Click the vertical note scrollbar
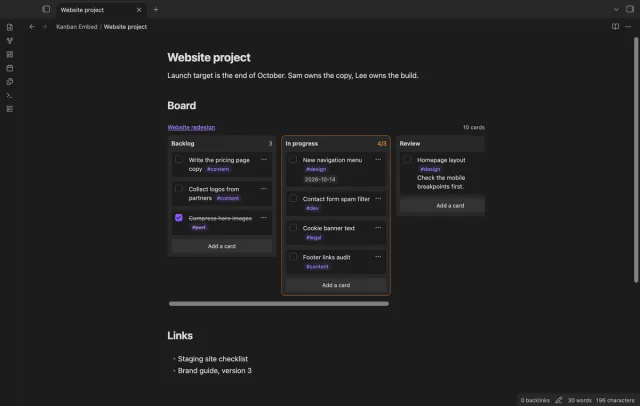 (x=636, y=160)
